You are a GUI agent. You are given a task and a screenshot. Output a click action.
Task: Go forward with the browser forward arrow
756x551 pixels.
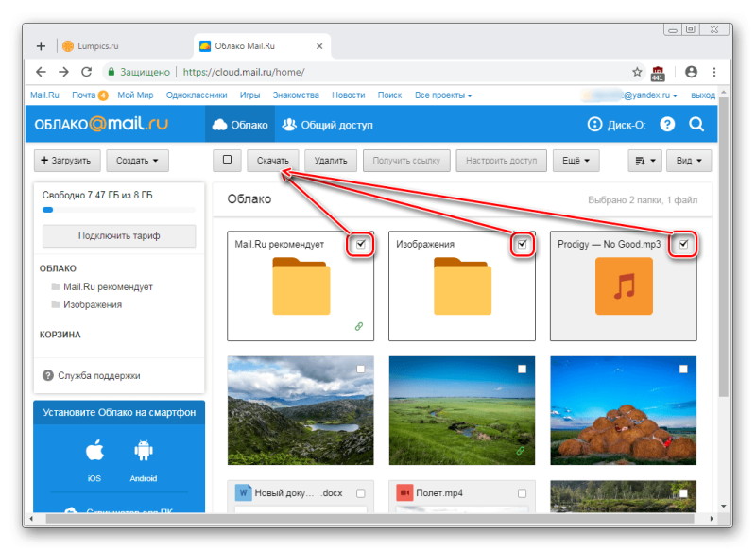63,72
